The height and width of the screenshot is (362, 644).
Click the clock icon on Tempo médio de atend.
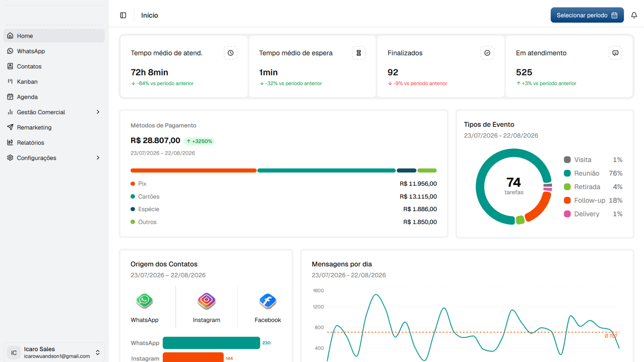[x=231, y=53]
